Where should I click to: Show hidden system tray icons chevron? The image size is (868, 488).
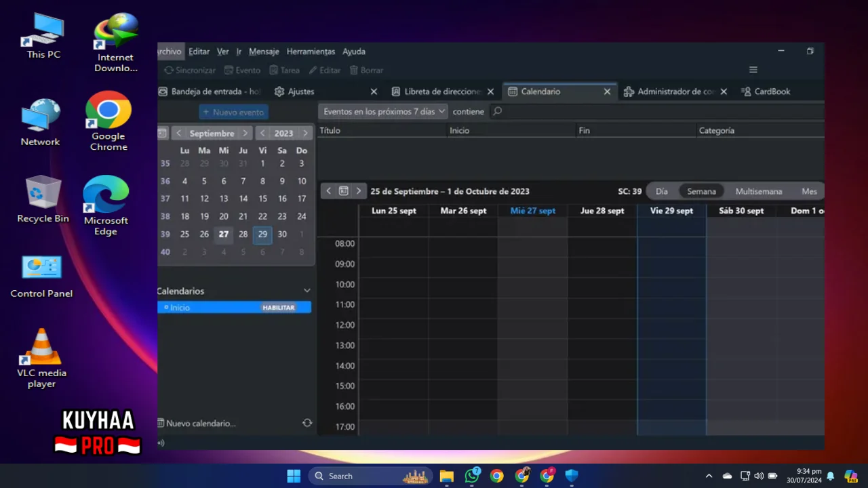click(x=709, y=476)
